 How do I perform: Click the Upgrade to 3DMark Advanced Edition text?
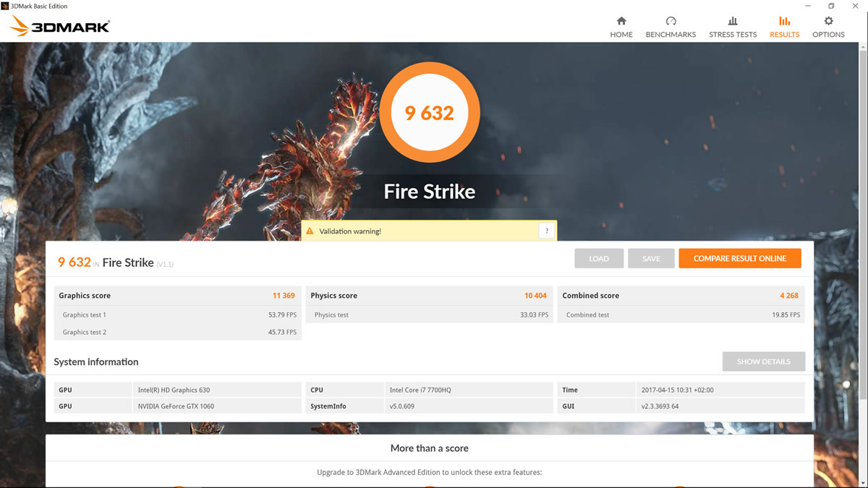tap(430, 472)
